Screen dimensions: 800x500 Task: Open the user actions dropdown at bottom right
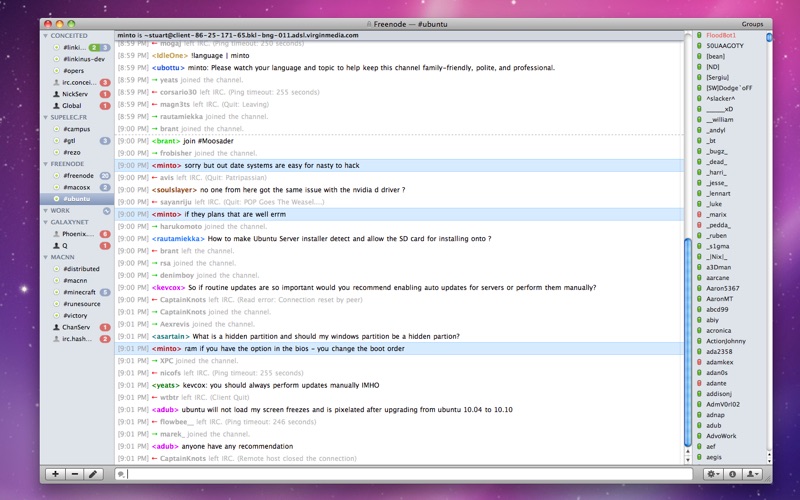pyautogui.click(x=752, y=474)
